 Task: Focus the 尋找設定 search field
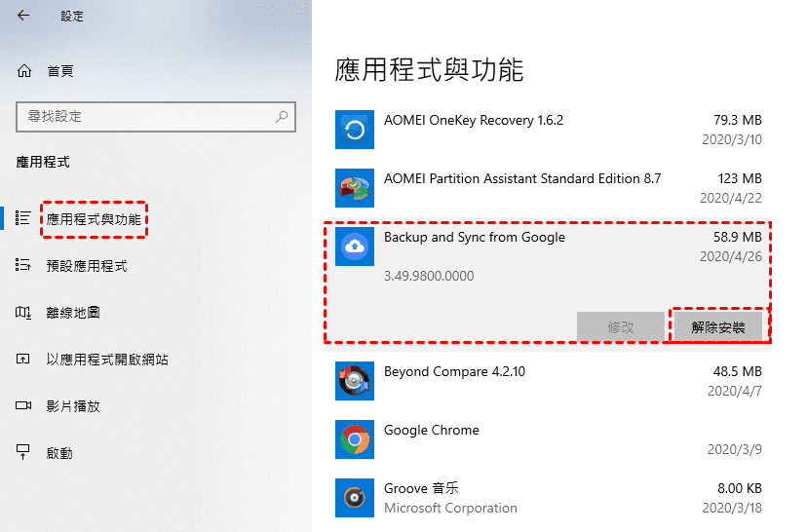click(146, 116)
